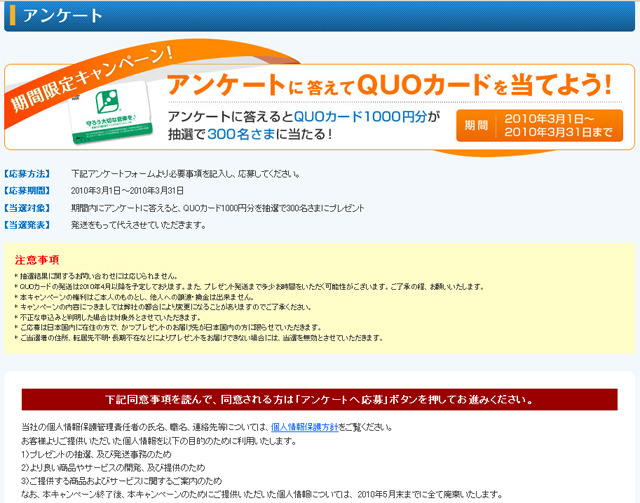640x503 pixels.
Task: Click the 【当選発表】 label
Action: pyautogui.click(x=27, y=225)
